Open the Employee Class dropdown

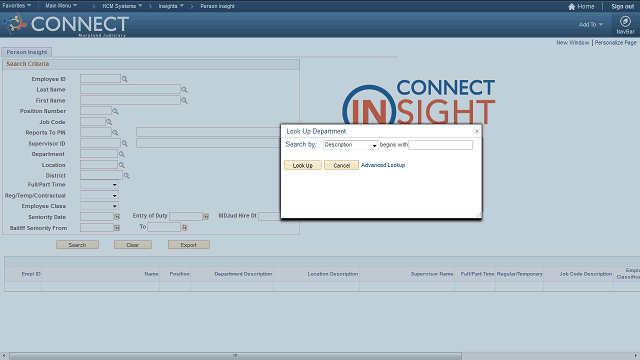coord(100,206)
